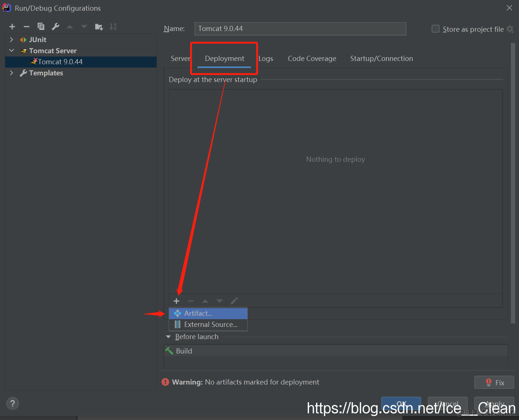Click the Tomcat Server label in the tree

53,51
